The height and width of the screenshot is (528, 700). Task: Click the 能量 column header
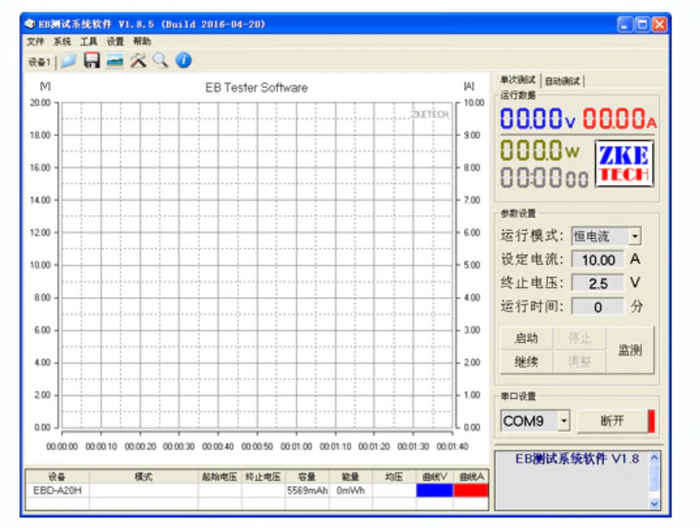pyautogui.click(x=350, y=477)
